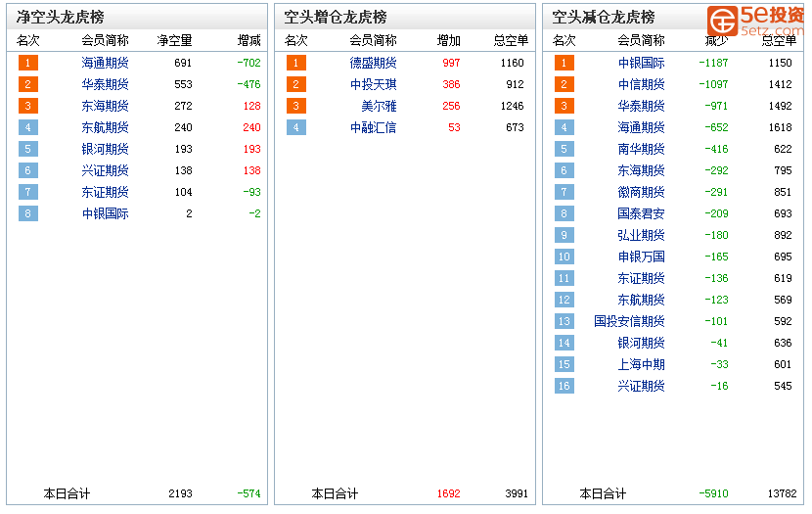Open 南华期货 in 空头减仓龙虎榜
Image resolution: width=812 pixels, height=514 pixels.
click(641, 149)
